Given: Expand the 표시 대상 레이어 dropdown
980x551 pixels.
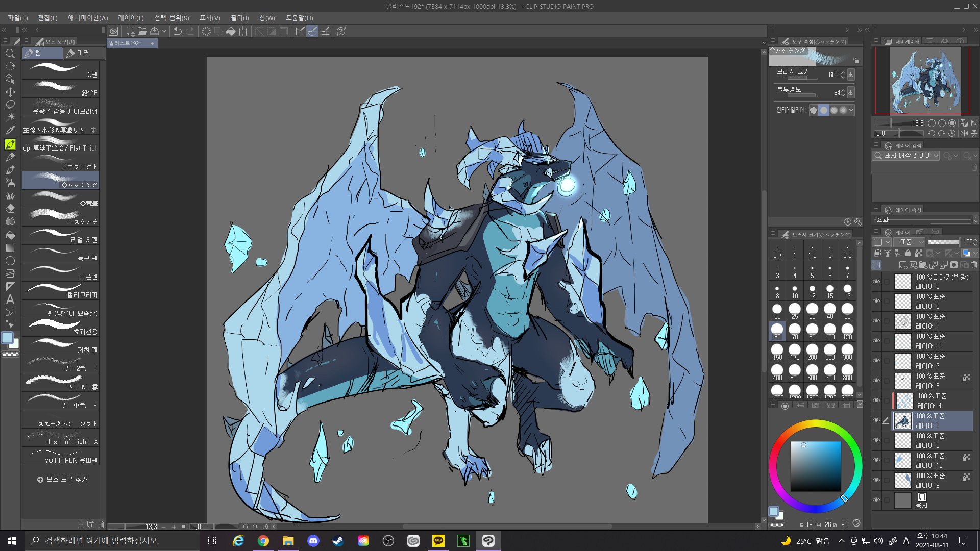Looking at the screenshot, I should tap(907, 156).
